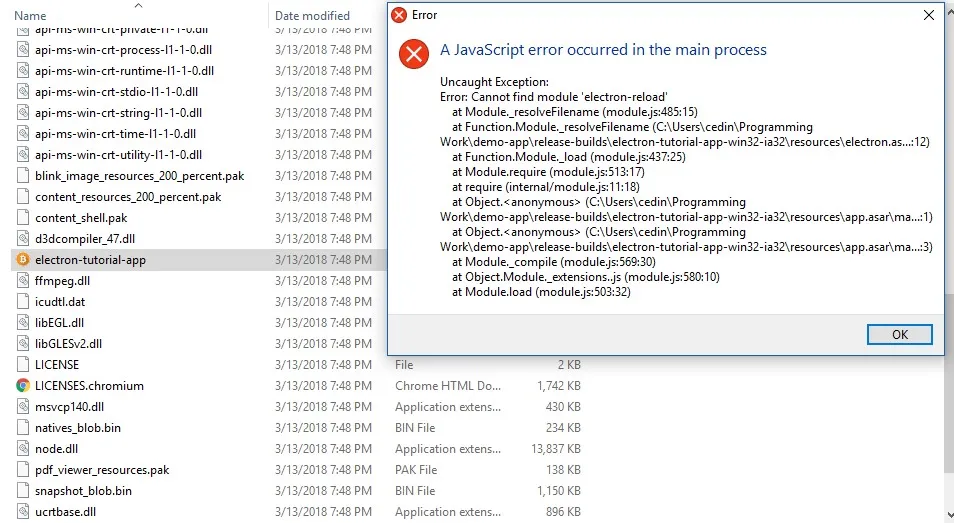Screen dimensions: 954x523
Task: Click the dll icon of api-ms-win-crt-string-l1-1-0.dll
Action: click(x=23, y=113)
